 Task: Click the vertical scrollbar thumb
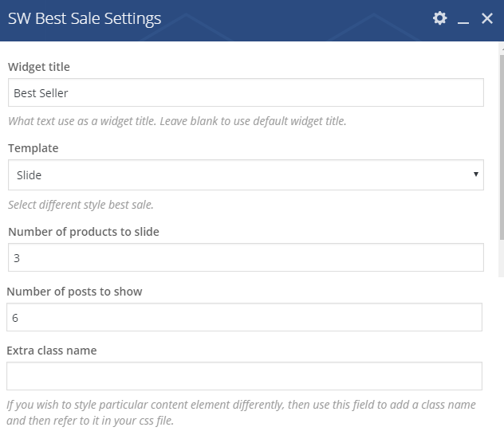[502, 147]
